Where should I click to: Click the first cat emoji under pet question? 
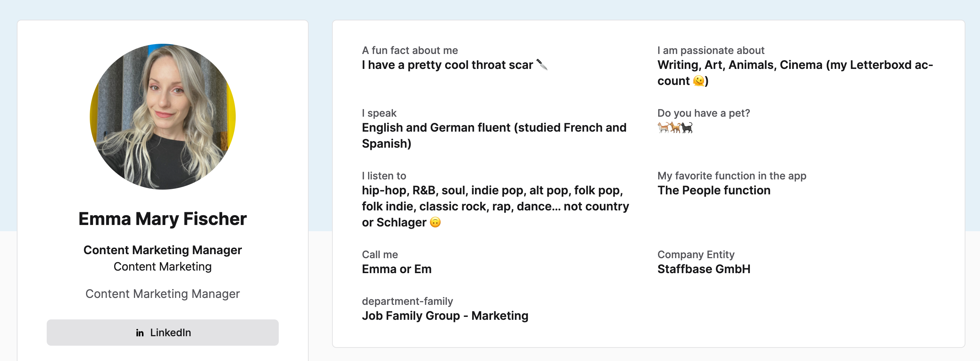[663, 127]
